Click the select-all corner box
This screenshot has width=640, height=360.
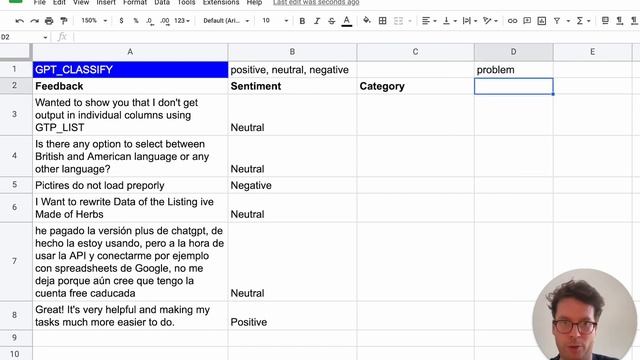tap(16, 52)
